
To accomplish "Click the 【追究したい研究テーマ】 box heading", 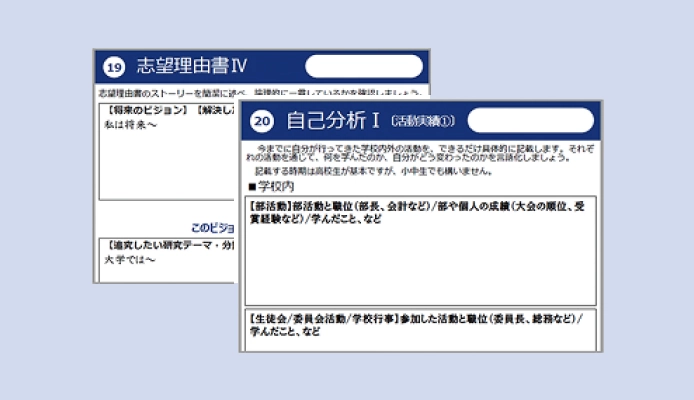I will pyautogui.click(x=170, y=245).
